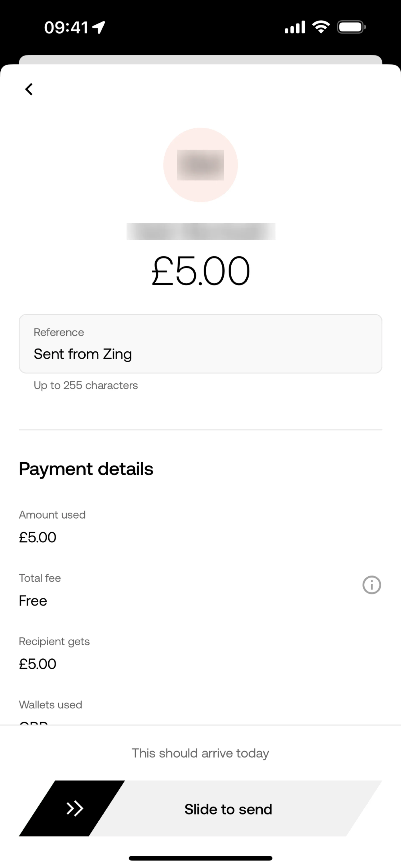
Task: Tap the recipient avatar circle
Action: tap(200, 165)
